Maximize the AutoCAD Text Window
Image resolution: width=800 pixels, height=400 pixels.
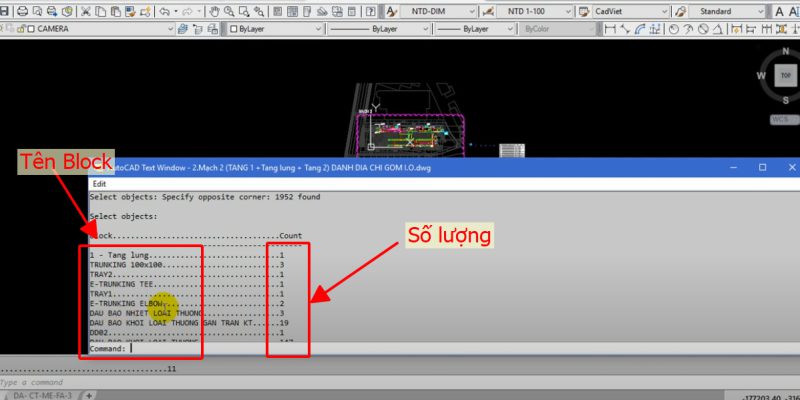[x=762, y=167]
